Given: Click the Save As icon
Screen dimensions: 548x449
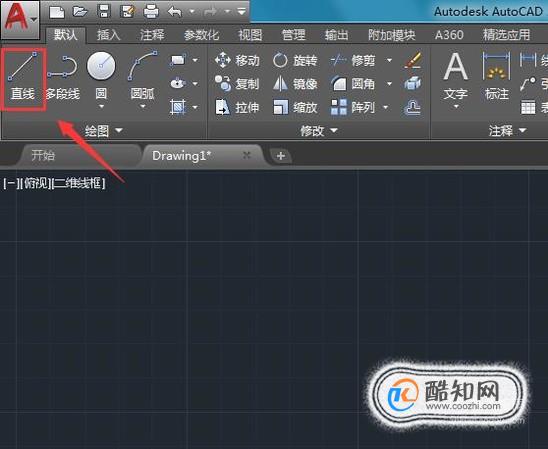Looking at the screenshot, I should coord(128,12).
